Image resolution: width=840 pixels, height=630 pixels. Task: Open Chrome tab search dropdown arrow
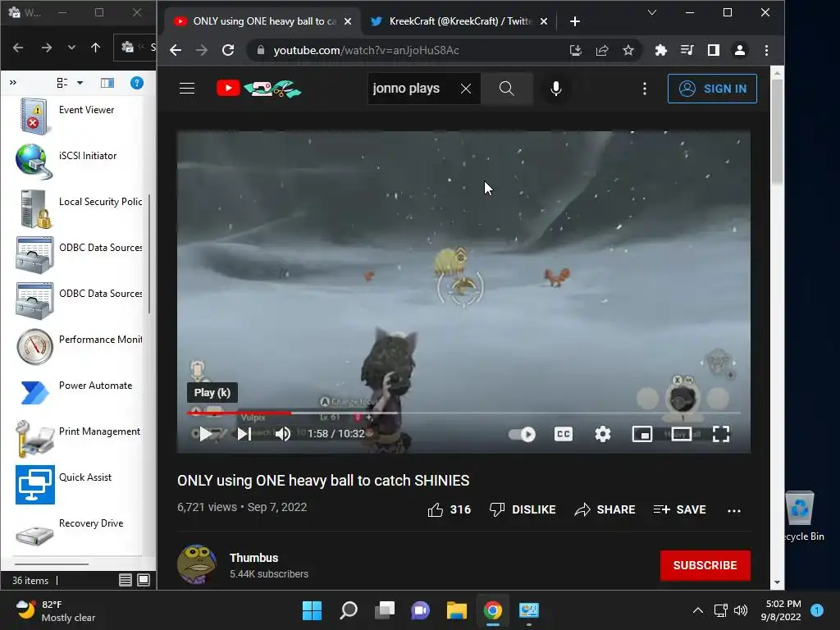tap(652, 12)
